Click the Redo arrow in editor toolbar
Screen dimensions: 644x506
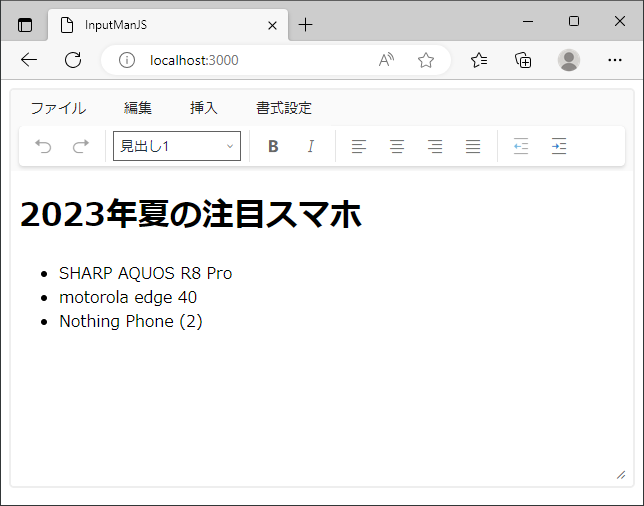[x=81, y=146]
